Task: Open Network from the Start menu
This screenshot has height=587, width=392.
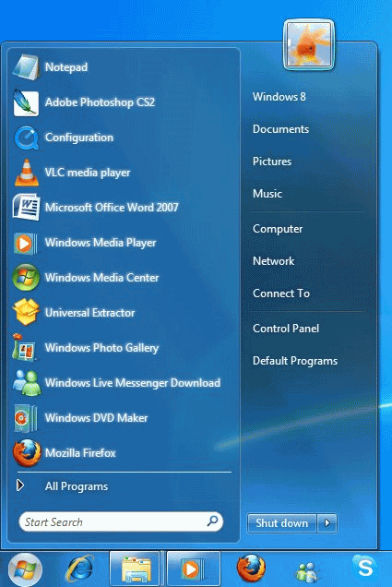Action: [x=273, y=261]
